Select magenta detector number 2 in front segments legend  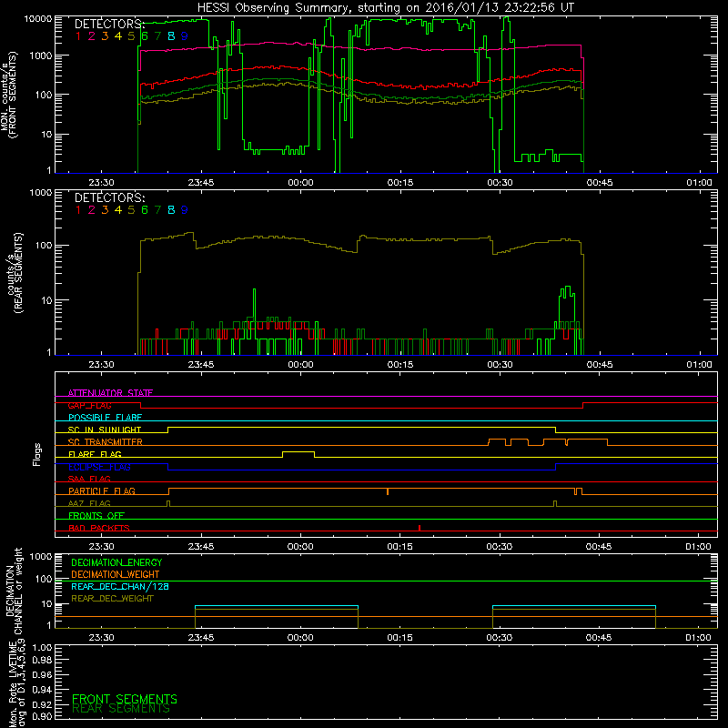(92, 36)
